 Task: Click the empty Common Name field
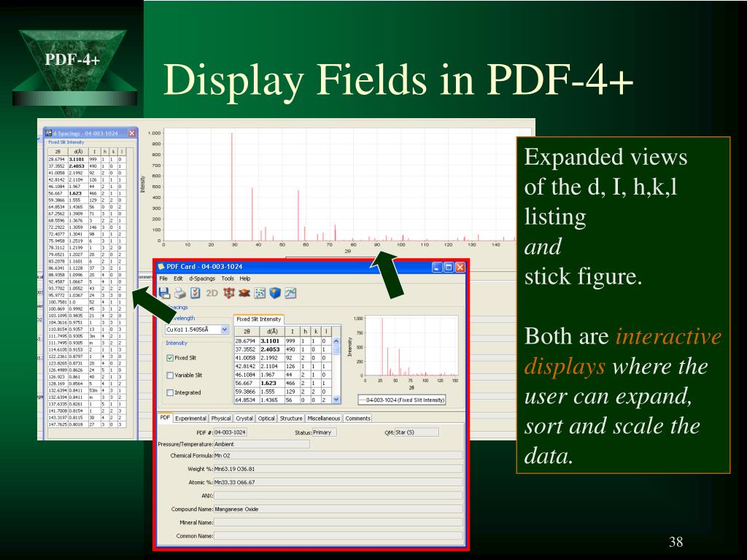click(x=338, y=536)
